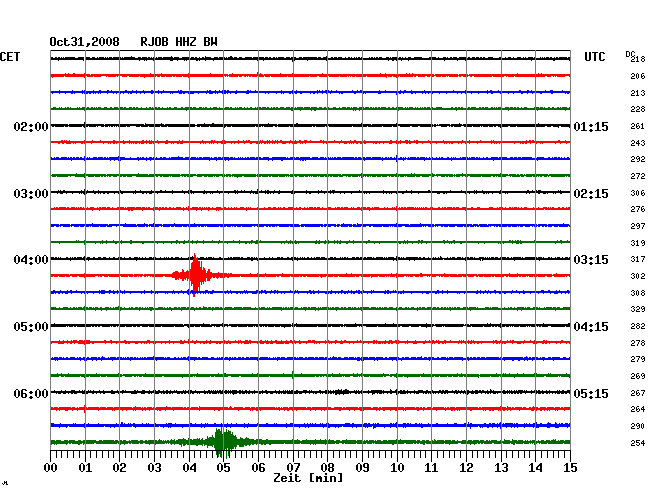Click the Zeit [min] axis title
This screenshot has height=494, width=650.
(308, 478)
